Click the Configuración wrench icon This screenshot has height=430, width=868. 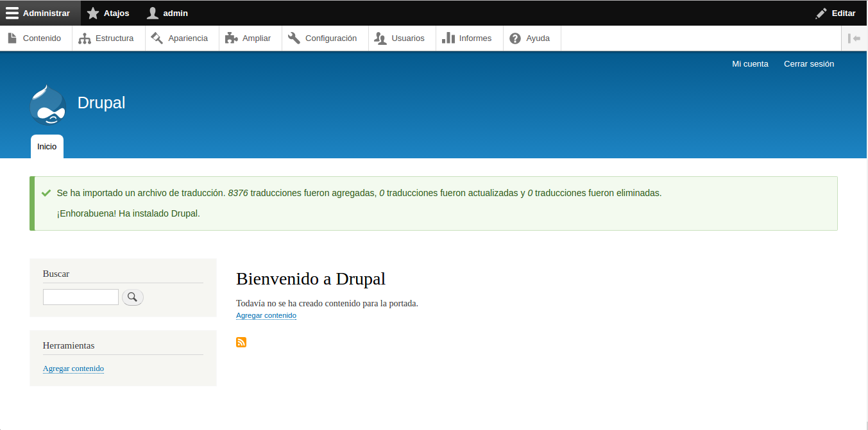(x=294, y=38)
